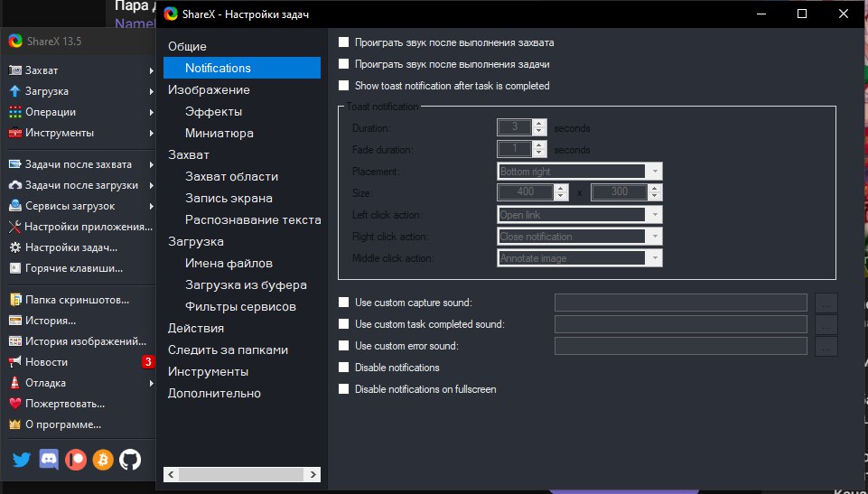
Task: Click the Загрузка upload arrow icon
Action: [15, 91]
